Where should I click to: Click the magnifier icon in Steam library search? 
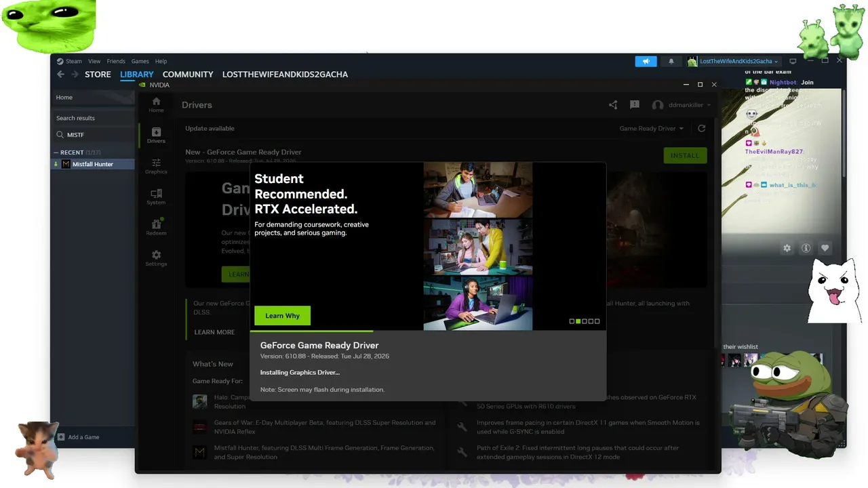(x=60, y=135)
